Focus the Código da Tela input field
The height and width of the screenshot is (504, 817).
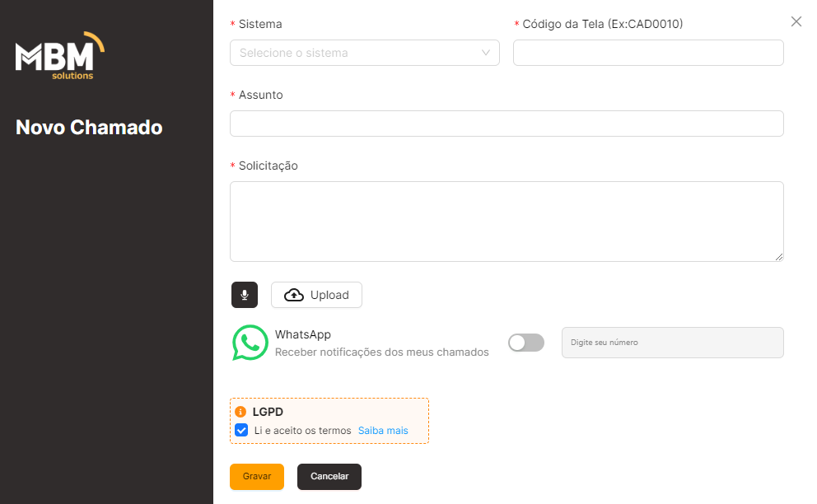[648, 53]
